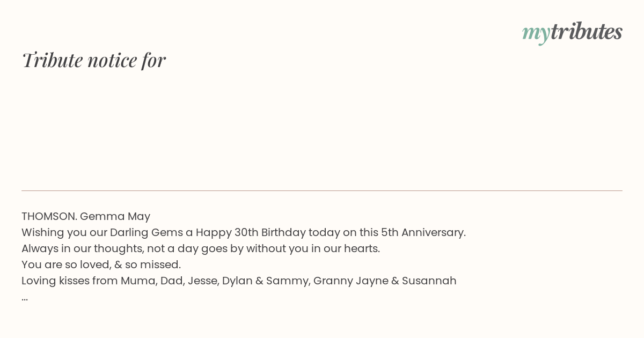
Task: Click the words "Happy 30th Birthday"
Action: [x=251, y=232]
